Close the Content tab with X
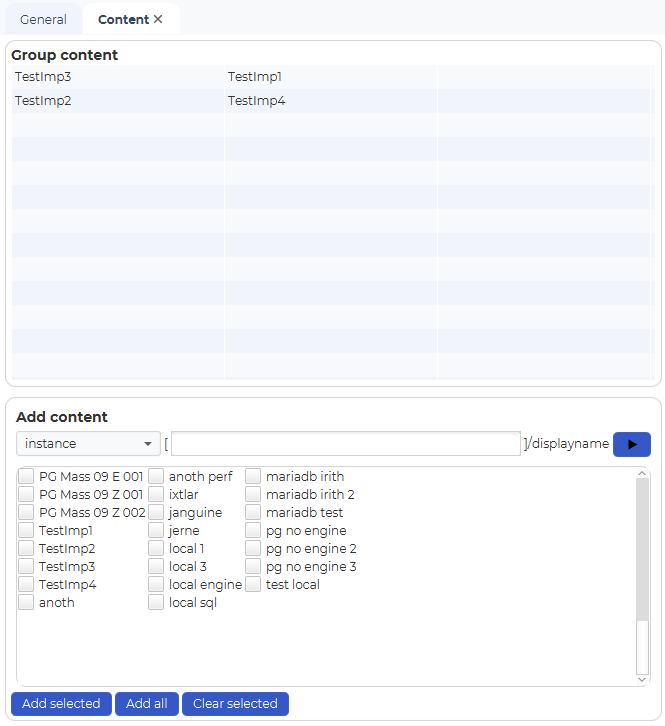Screen dimensions: 665x726 click(x=158, y=20)
